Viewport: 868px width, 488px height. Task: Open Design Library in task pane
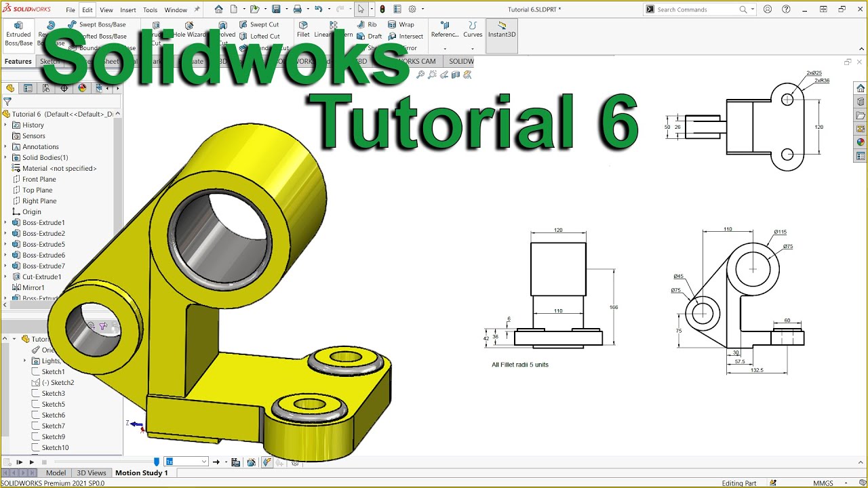click(x=861, y=102)
